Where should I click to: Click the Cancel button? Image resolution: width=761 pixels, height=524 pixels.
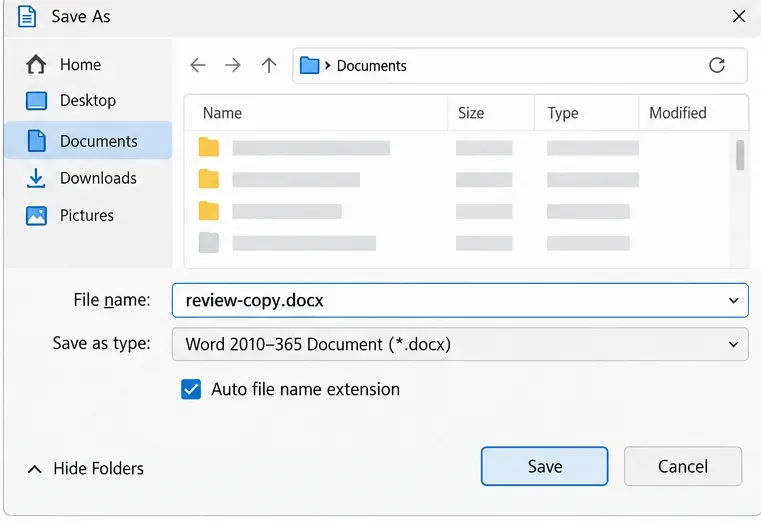click(683, 466)
